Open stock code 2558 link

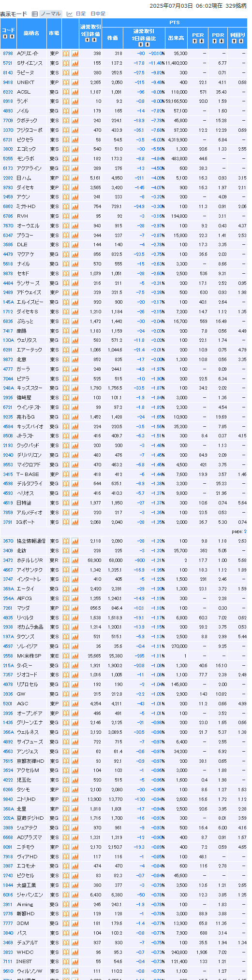(8, 656)
